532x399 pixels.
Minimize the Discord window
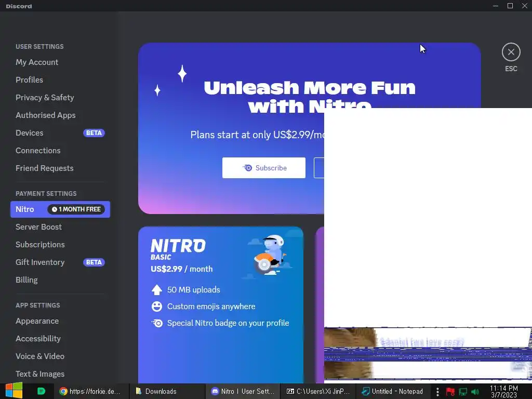(496, 6)
